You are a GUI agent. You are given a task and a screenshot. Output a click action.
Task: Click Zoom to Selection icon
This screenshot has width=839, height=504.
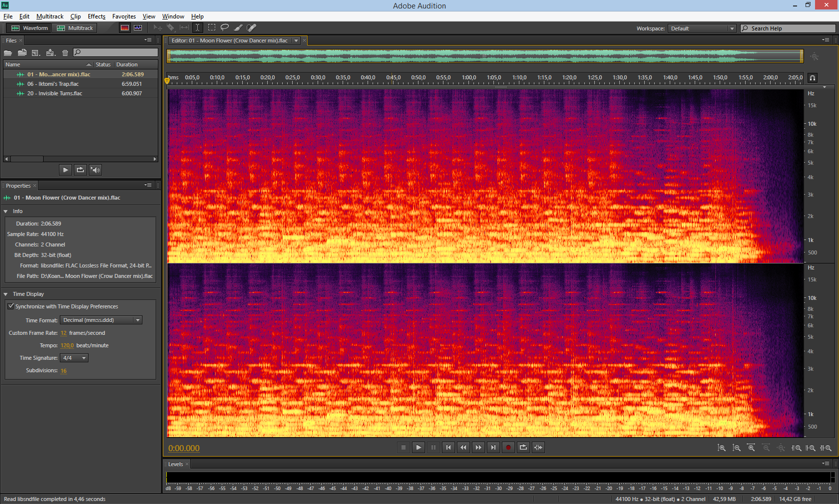point(826,448)
